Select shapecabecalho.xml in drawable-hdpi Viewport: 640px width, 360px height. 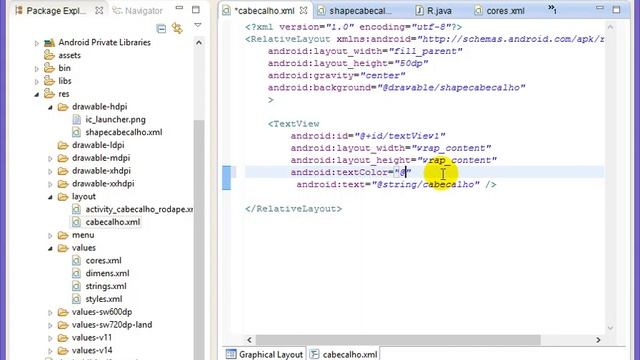(124, 132)
